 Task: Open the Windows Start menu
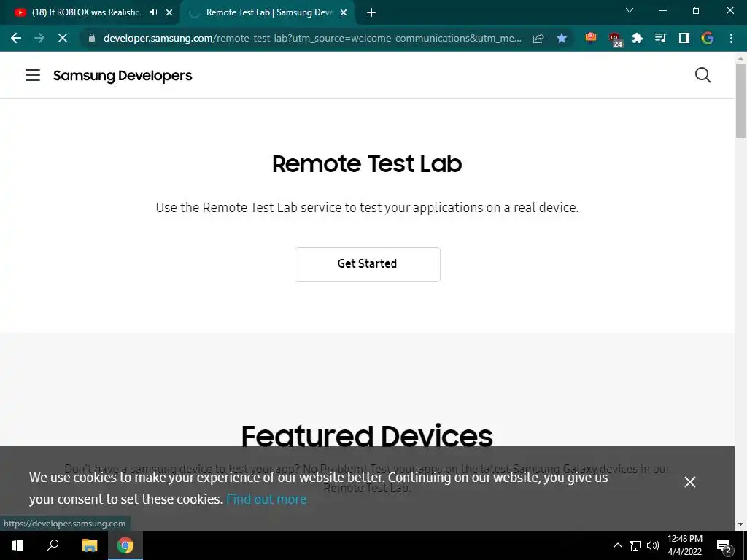(18, 545)
